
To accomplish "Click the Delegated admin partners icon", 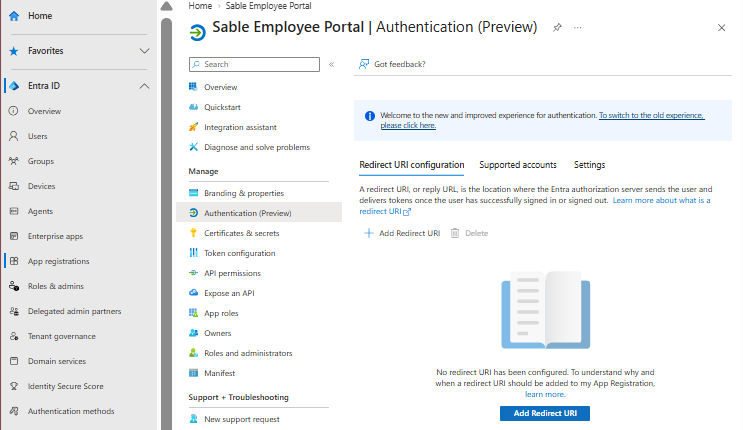I will (x=14, y=311).
